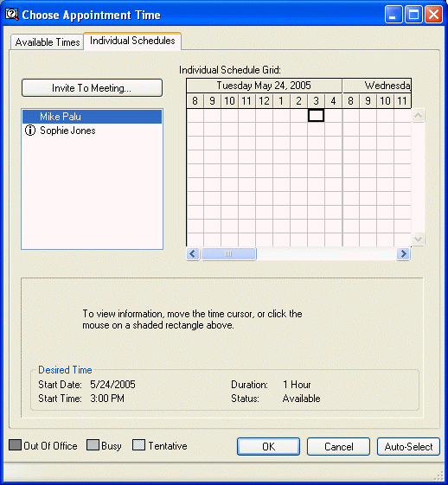Image resolution: width=448 pixels, height=485 pixels.
Task: Click the Out Of Office legend swatch
Action: click(x=15, y=445)
